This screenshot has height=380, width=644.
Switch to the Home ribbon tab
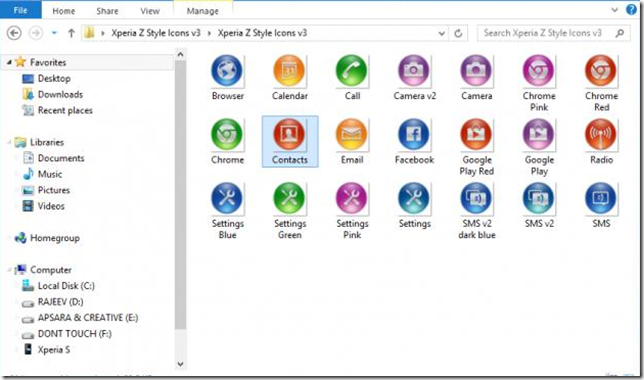[x=64, y=11]
